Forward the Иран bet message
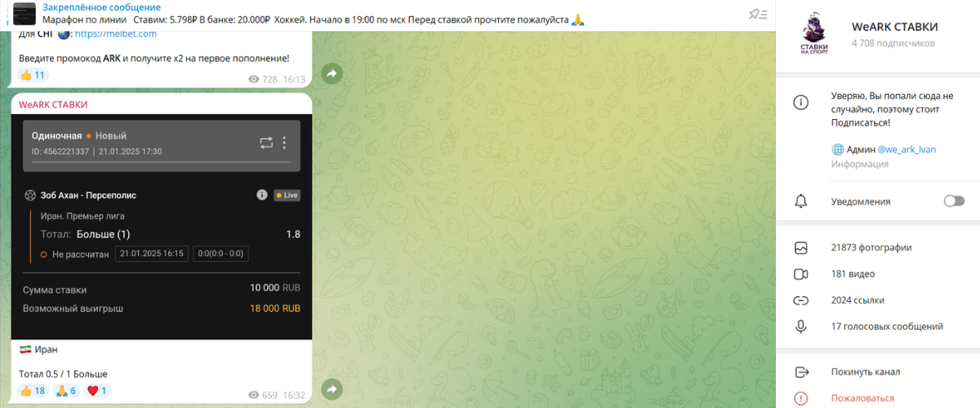The width and height of the screenshot is (980, 408). coord(332,390)
